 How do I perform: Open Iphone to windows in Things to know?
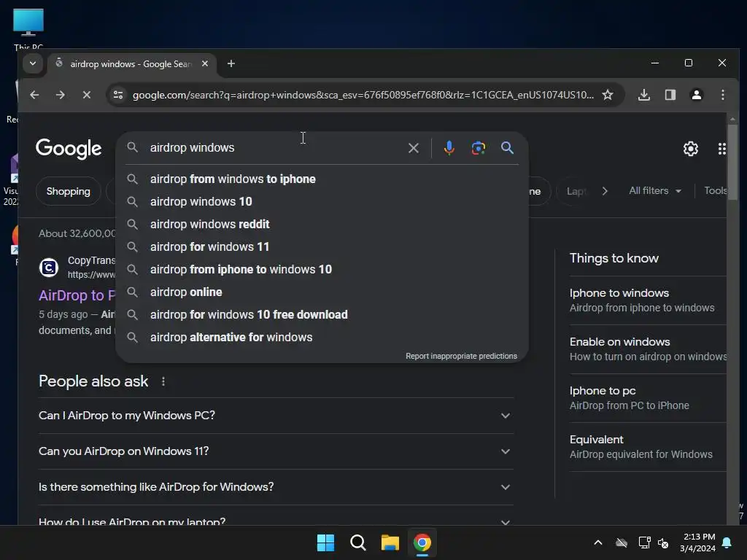(x=648, y=300)
